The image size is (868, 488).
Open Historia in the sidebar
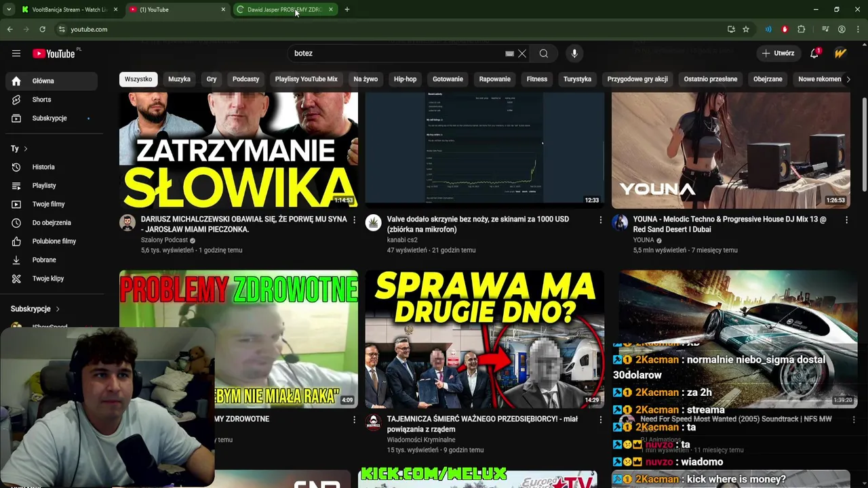pyautogui.click(x=50, y=167)
